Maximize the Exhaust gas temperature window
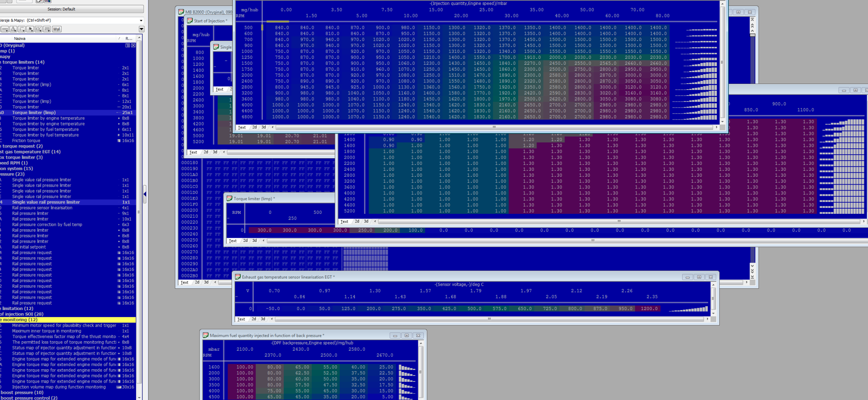 point(699,277)
